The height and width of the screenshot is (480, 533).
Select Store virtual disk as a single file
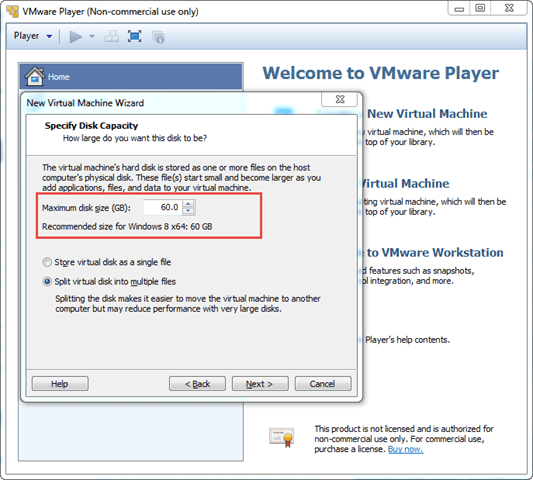[47, 262]
